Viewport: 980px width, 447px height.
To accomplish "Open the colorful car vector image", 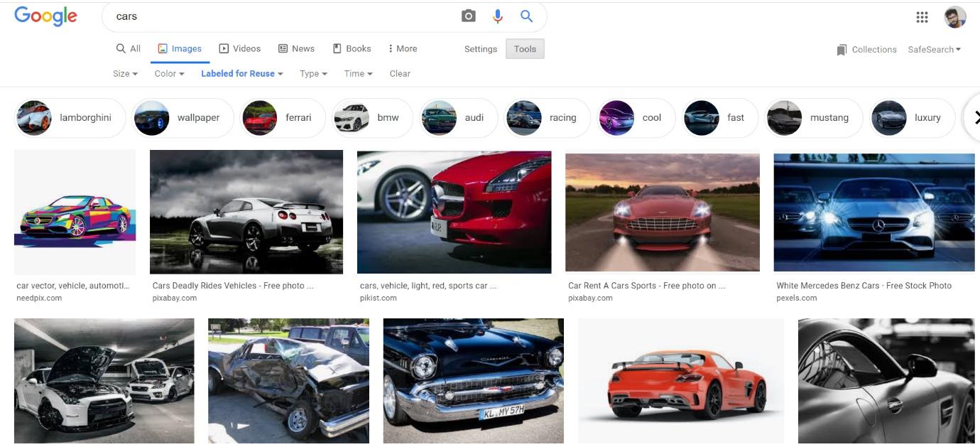I will [x=75, y=212].
